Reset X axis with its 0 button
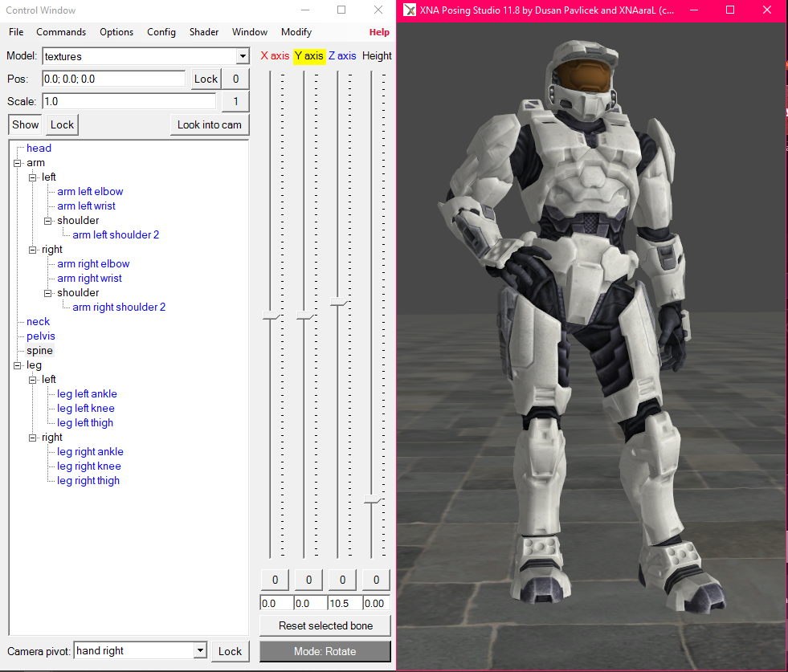The image size is (788, 672). (275, 580)
